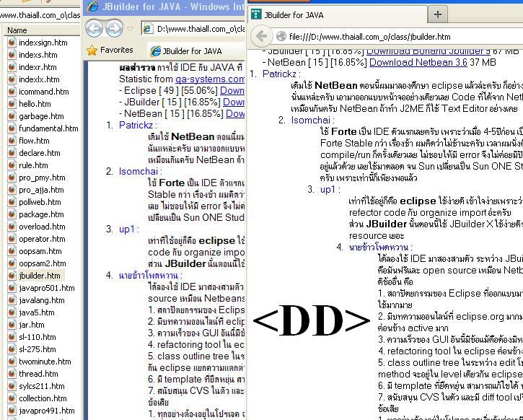Select the highlighted file jbuilder.htm
Viewport: 523px width, 420px height.
click(40, 276)
